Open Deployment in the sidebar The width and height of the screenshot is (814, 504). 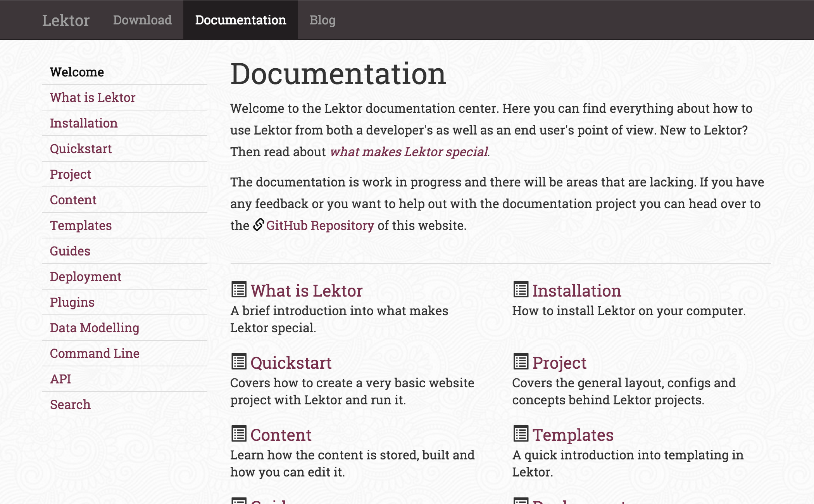click(125, 277)
